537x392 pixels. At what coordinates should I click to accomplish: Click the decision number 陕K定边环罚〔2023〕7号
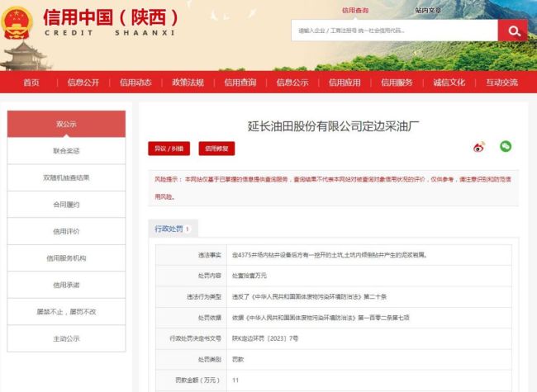point(265,338)
